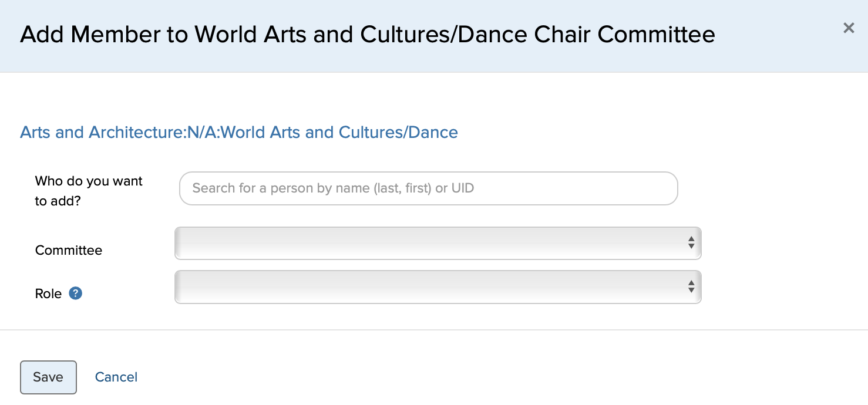Click the Committee select up-down arrows
This screenshot has width=868, height=405.
[x=691, y=242]
